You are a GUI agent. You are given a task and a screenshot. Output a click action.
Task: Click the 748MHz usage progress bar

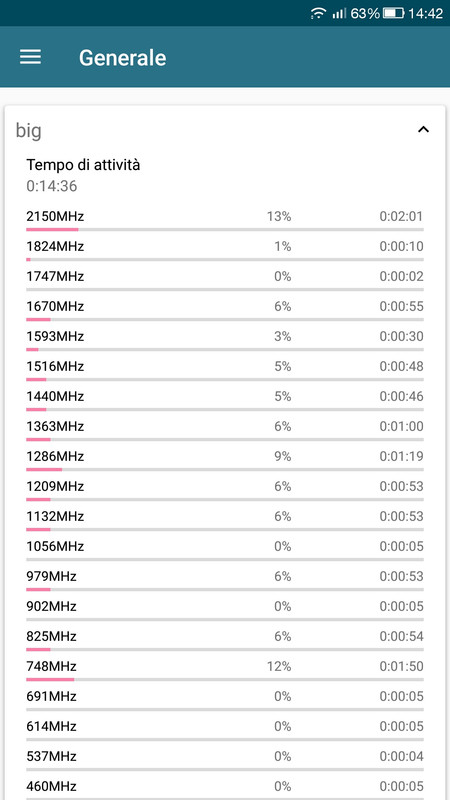[x=225, y=680]
